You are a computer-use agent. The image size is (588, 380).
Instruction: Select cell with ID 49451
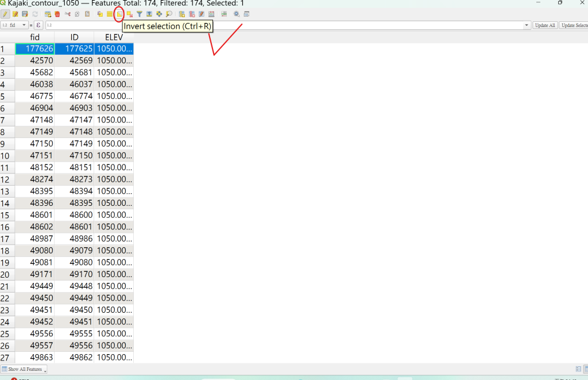(x=74, y=322)
